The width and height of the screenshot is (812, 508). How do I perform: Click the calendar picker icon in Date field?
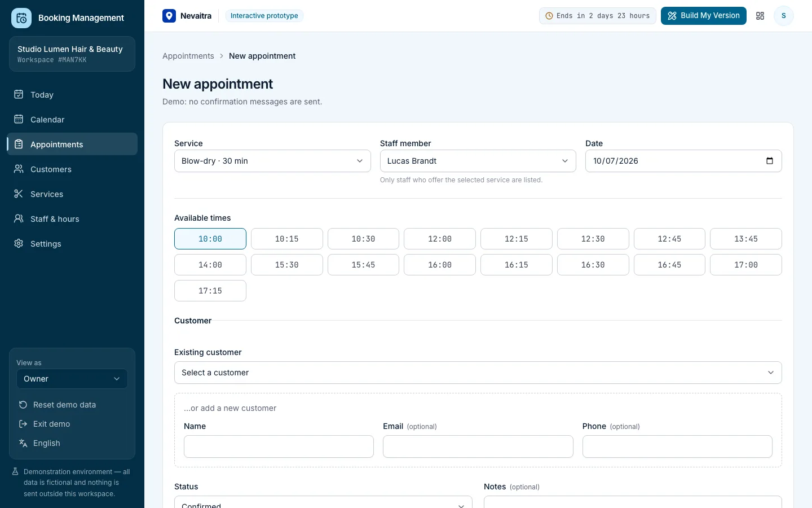pos(770,161)
